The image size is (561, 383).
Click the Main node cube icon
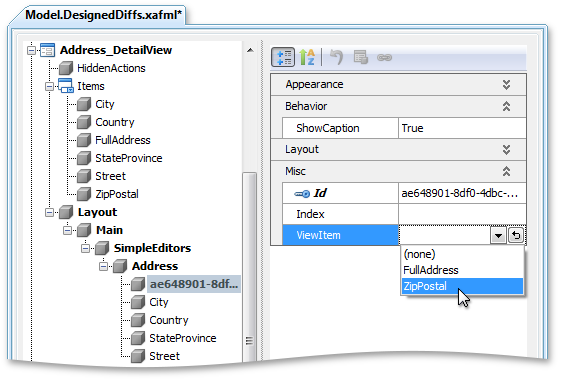point(84,230)
